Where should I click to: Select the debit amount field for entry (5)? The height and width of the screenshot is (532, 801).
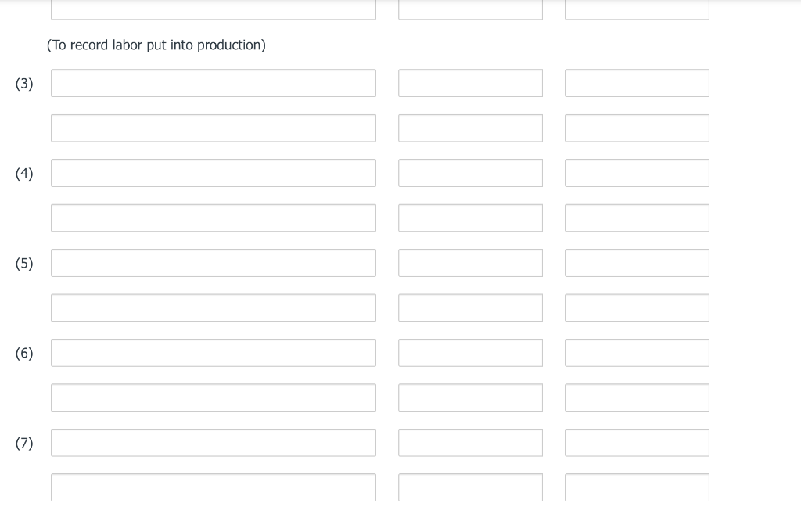click(x=470, y=262)
